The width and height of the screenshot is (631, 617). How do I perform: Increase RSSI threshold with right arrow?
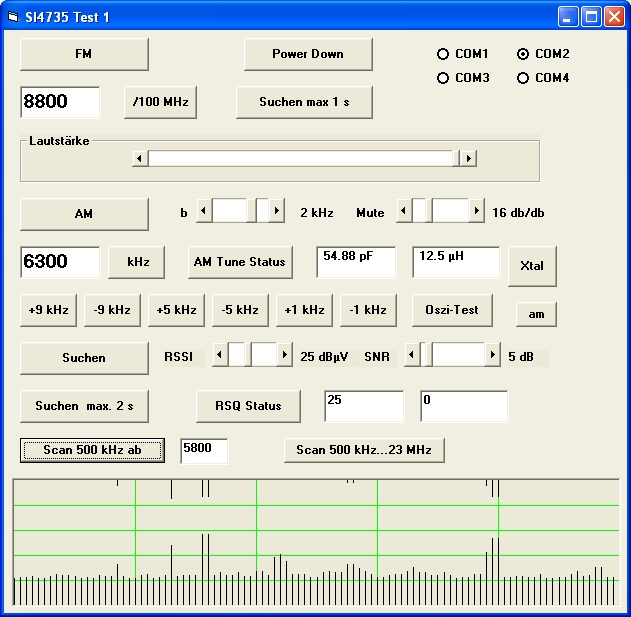(285, 355)
